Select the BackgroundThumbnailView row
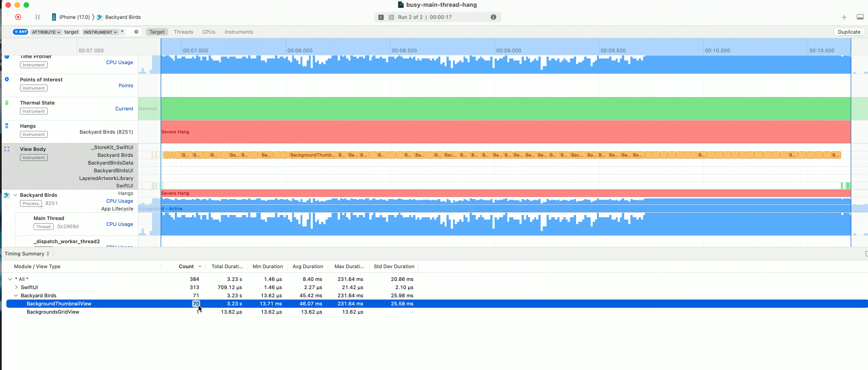 click(x=437, y=304)
